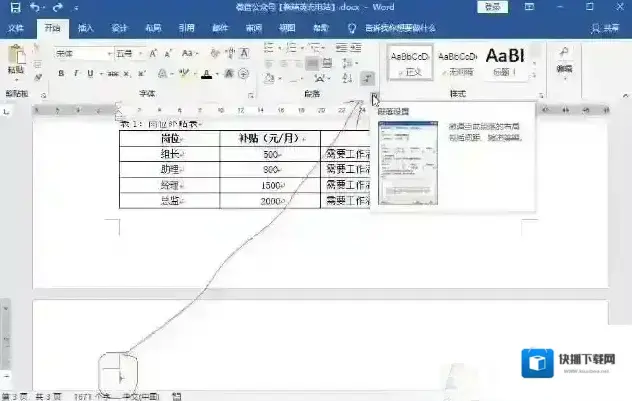Screen dimensions: 632x401
Task: Open the 文件 menu tab
Action: click(x=17, y=29)
